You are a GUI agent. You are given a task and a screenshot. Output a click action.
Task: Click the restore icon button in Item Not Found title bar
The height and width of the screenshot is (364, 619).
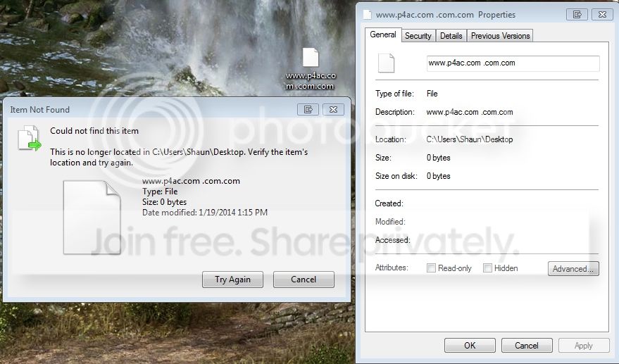(308, 109)
